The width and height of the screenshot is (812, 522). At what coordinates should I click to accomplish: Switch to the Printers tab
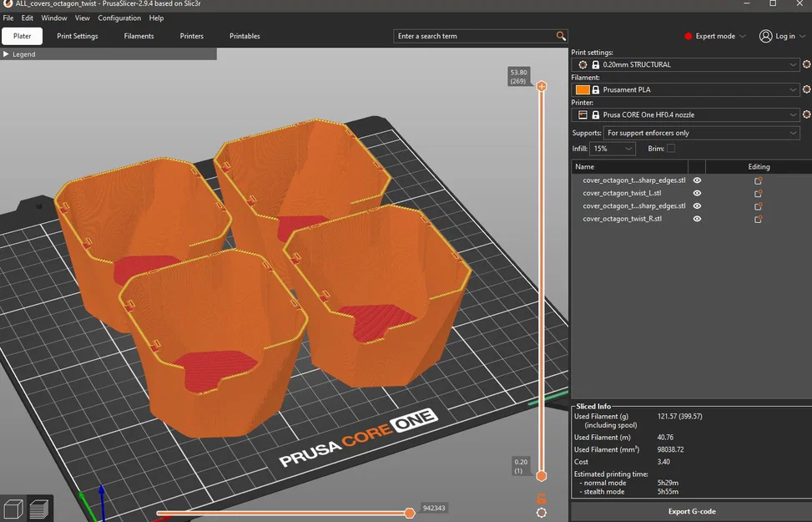coord(192,36)
